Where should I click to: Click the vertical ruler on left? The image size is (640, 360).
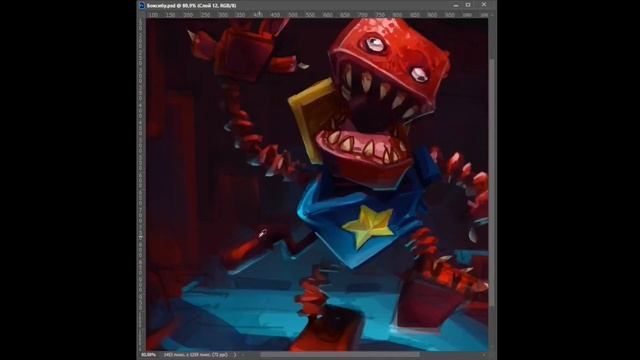coord(141,184)
